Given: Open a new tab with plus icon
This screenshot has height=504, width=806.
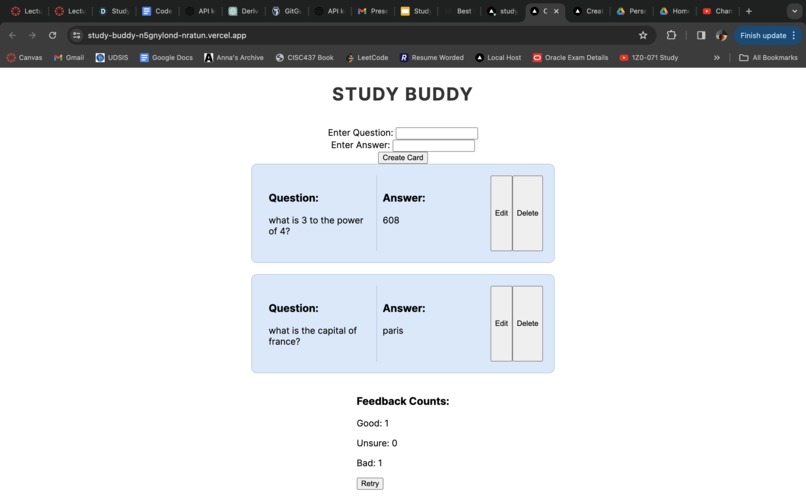Looking at the screenshot, I should (x=748, y=11).
